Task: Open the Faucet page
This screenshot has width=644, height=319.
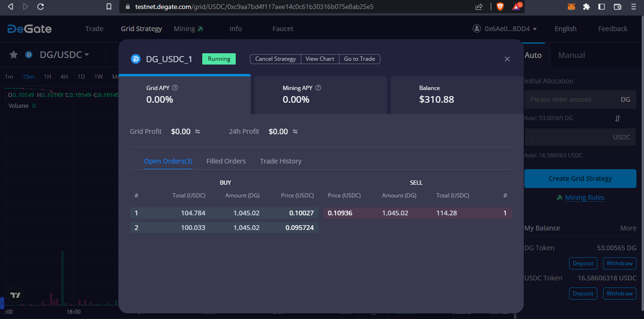Action: click(x=283, y=29)
